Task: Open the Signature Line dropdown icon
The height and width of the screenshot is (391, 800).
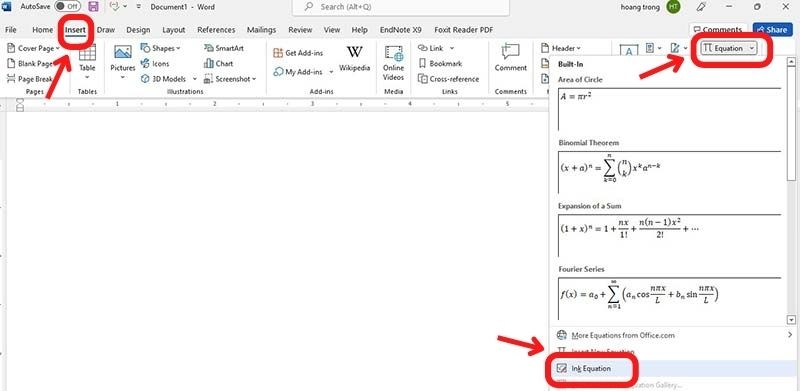Action: coord(679,48)
